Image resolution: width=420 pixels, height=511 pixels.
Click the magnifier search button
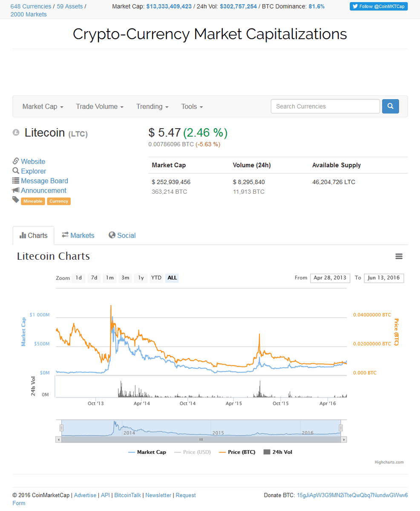(x=390, y=106)
